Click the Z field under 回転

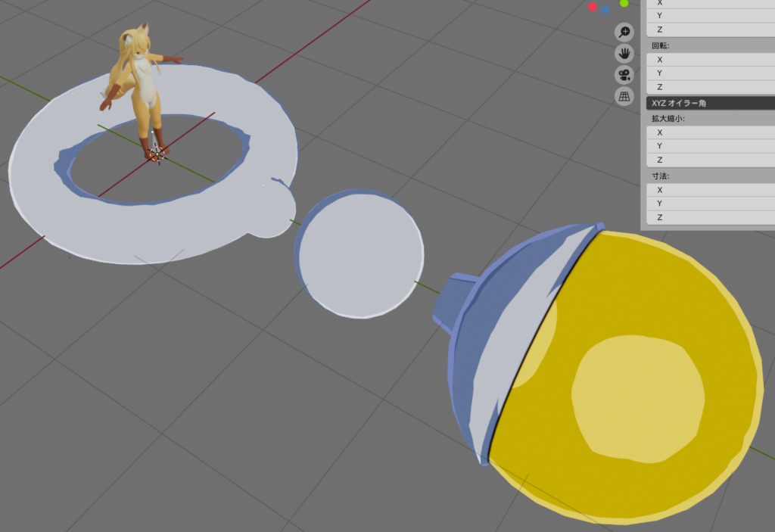[711, 87]
